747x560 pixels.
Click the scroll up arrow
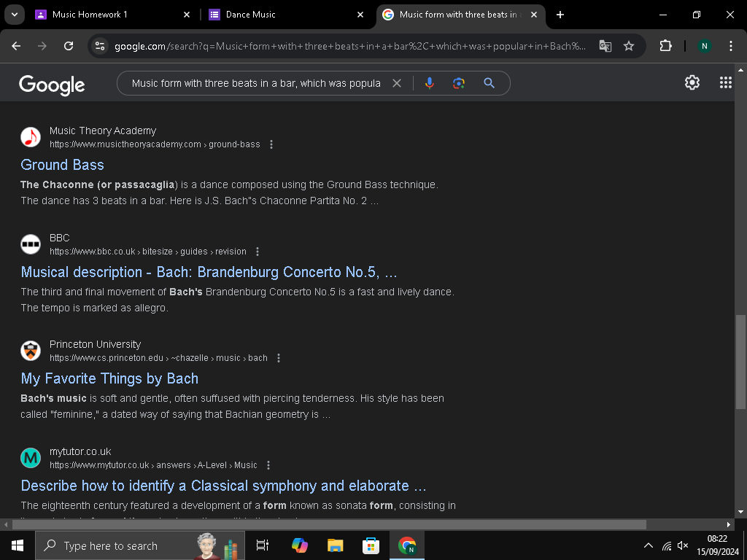tap(740, 69)
